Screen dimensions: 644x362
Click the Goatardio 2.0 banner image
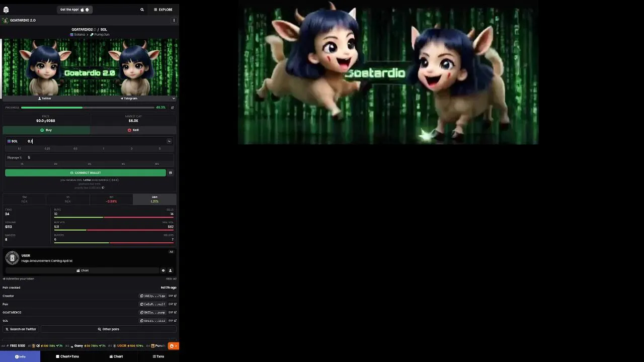tap(90, 67)
